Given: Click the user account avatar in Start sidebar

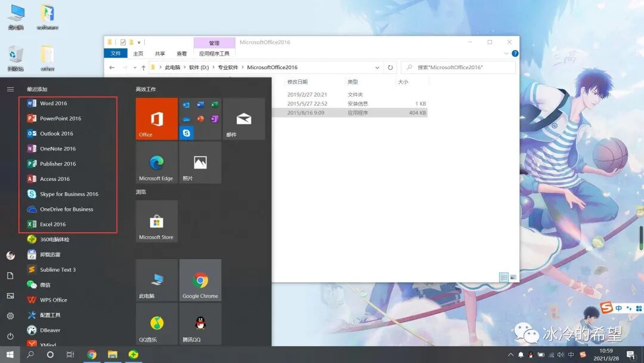Looking at the screenshot, I should 10,256.
